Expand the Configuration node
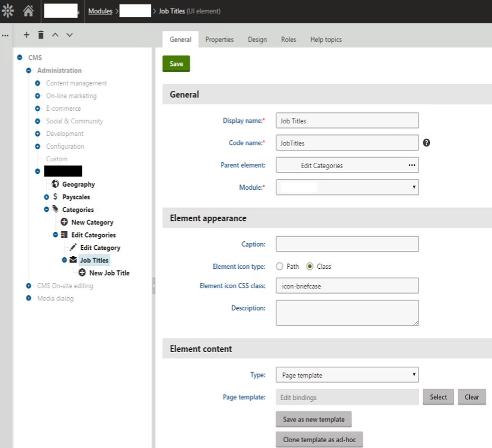 coord(37,147)
